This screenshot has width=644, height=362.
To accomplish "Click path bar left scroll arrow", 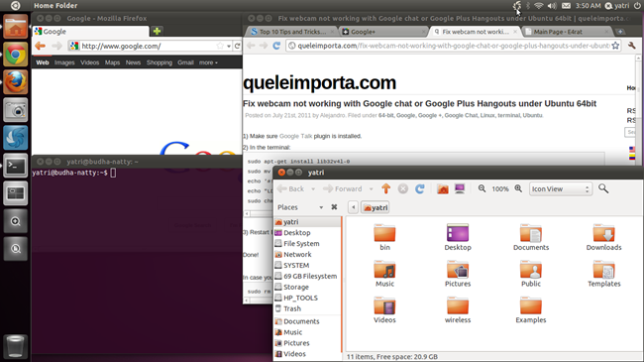I will tap(353, 207).
